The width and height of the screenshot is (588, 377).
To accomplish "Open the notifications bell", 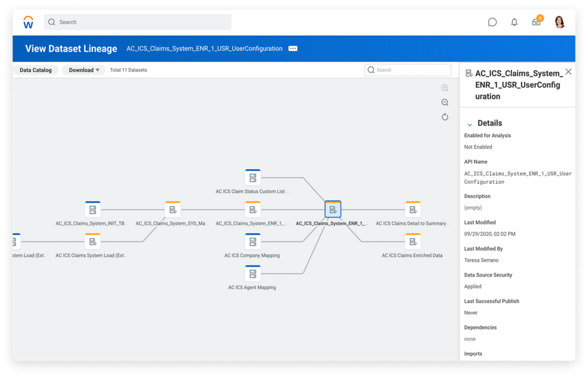I will click(514, 22).
